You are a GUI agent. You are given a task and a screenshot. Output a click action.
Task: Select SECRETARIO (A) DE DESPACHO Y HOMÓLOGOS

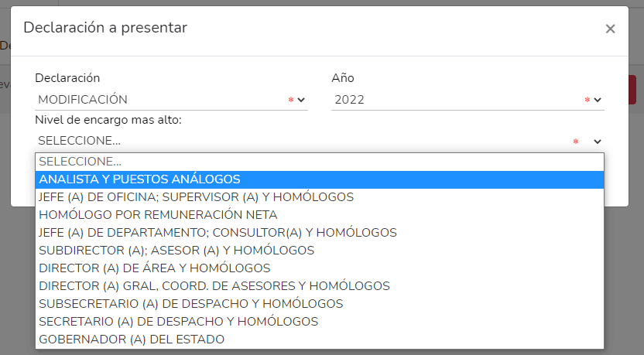tap(179, 322)
